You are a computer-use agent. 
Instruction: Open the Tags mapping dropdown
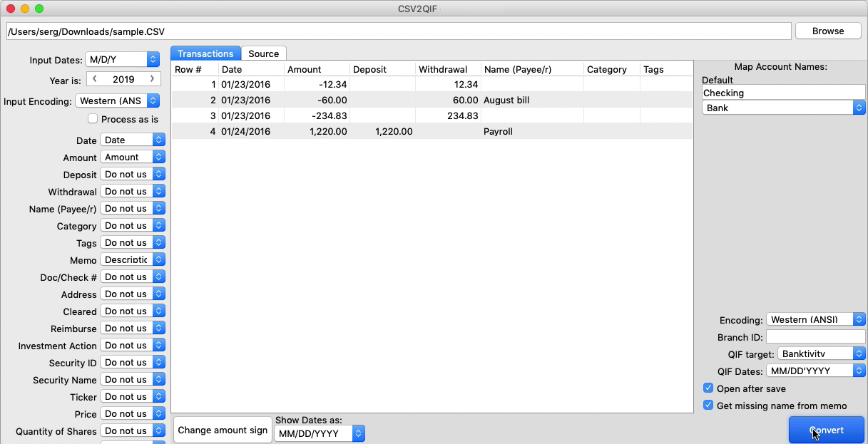(133, 243)
